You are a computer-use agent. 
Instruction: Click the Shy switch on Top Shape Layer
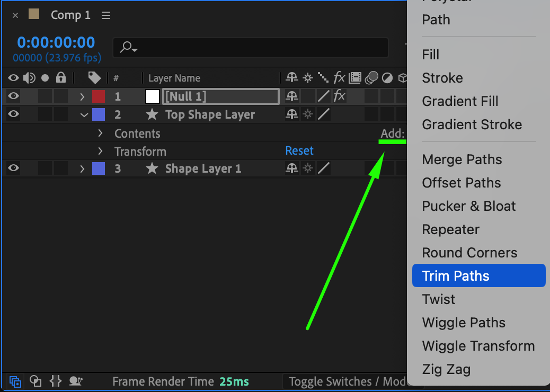coord(292,114)
